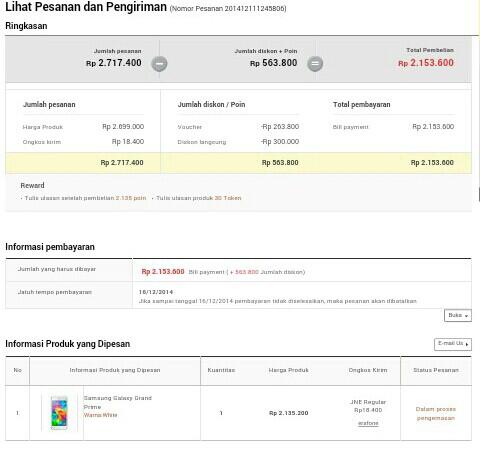Click the Jumlah diskon + Poin amount

(x=274, y=63)
